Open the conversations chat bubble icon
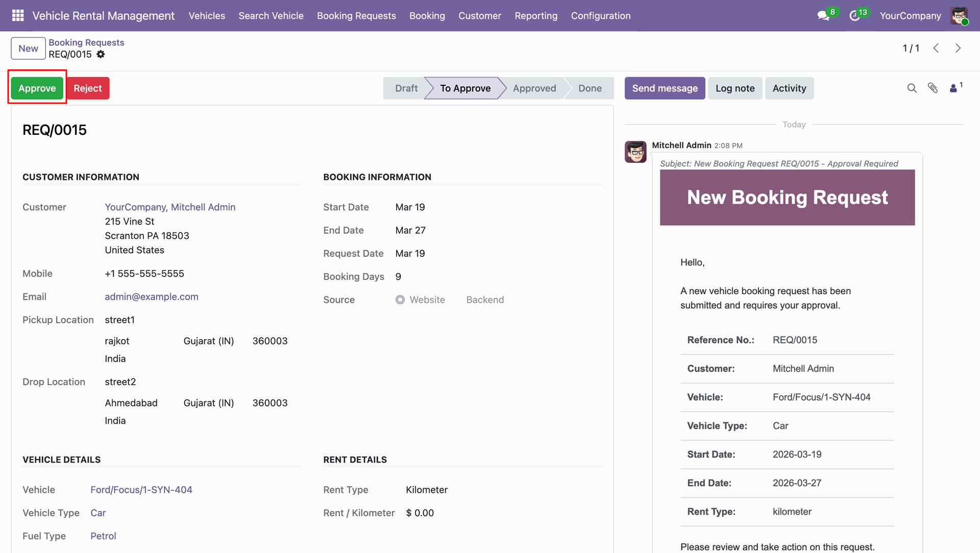The width and height of the screenshot is (980, 553). (823, 16)
